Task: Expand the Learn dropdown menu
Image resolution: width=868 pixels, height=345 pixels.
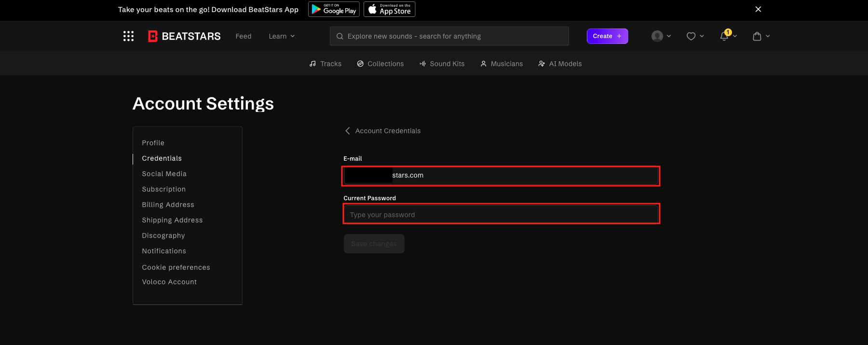Action: pos(282,36)
